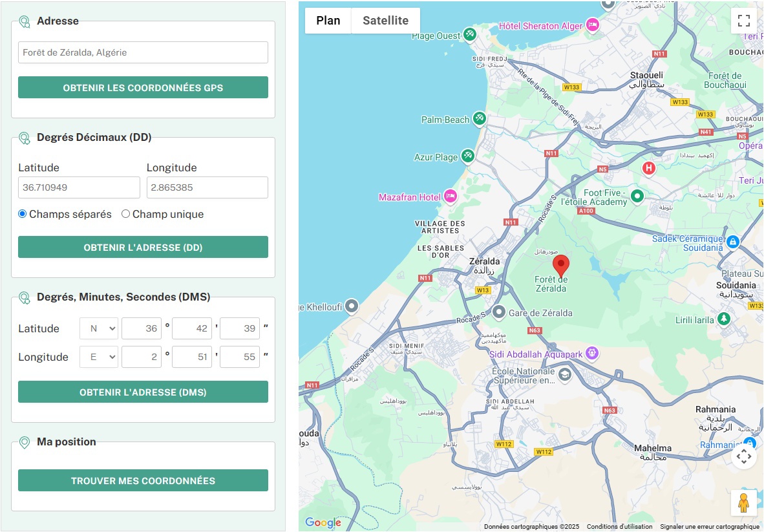Focus the address input field
This screenshot has width=764, height=532.
click(x=143, y=52)
